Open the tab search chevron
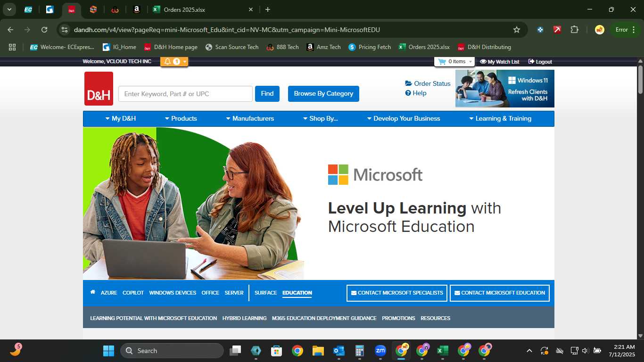Screen dimensions: 644x362 point(9,9)
